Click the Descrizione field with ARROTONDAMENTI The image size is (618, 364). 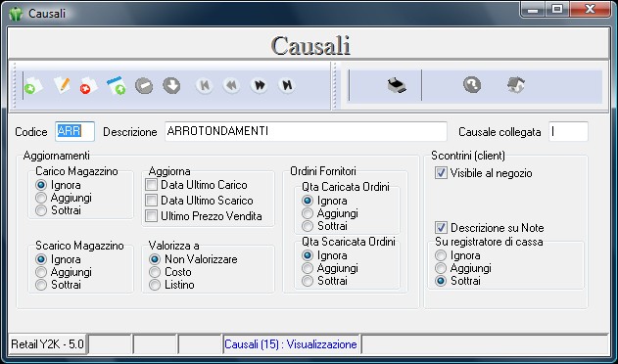coord(306,131)
